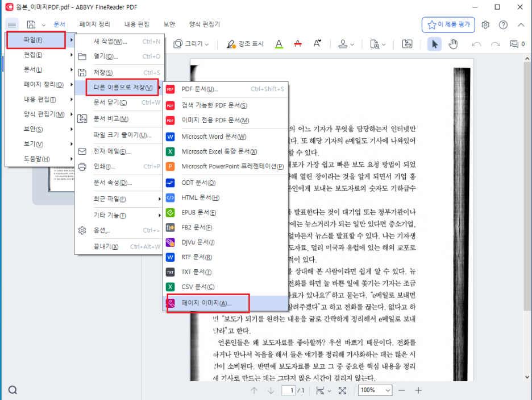Screen dimensions: 532x400
Task: Save as PDF 문서
Action: click(x=226, y=89)
